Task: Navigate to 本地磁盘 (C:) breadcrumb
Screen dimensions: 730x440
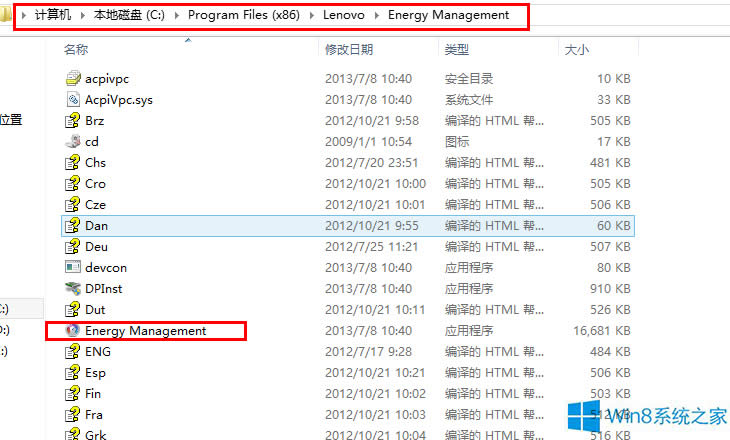Action: (129, 15)
